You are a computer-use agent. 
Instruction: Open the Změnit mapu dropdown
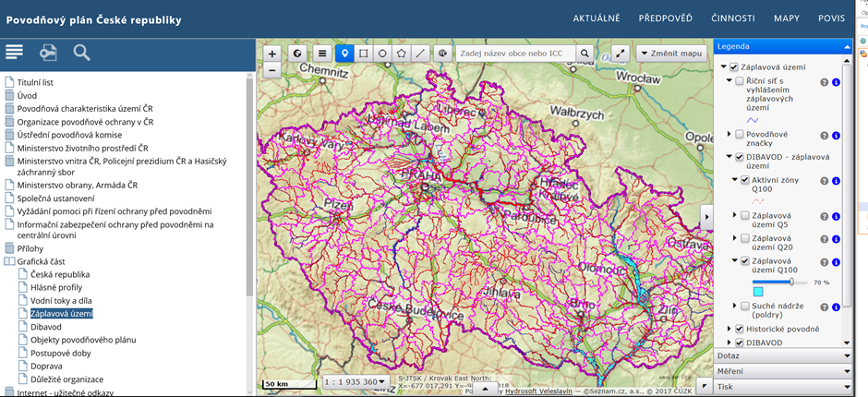(671, 54)
